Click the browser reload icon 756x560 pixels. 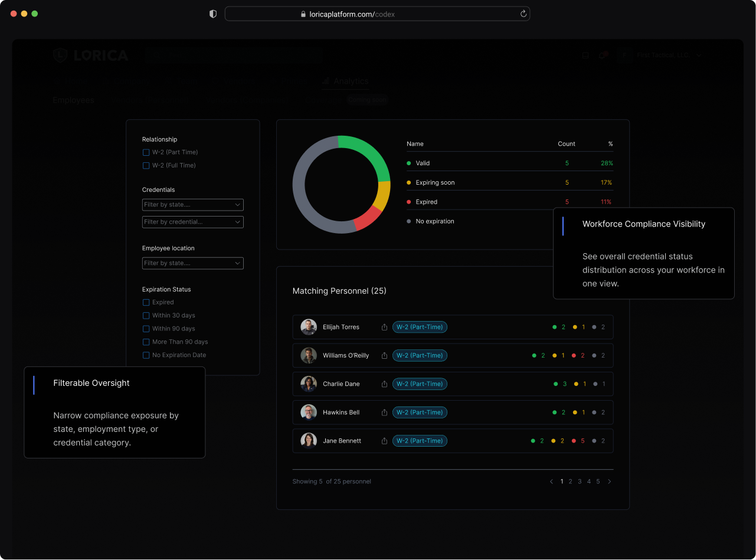pos(523,14)
